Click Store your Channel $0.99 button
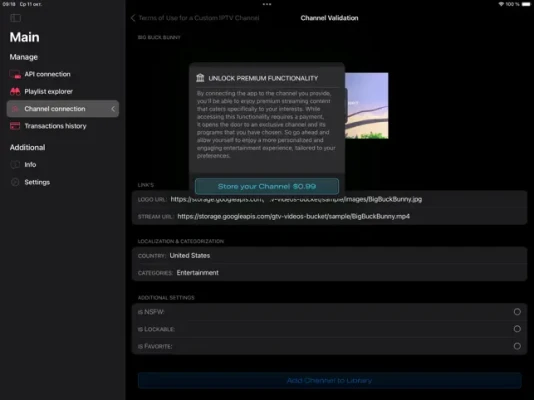 [267, 186]
